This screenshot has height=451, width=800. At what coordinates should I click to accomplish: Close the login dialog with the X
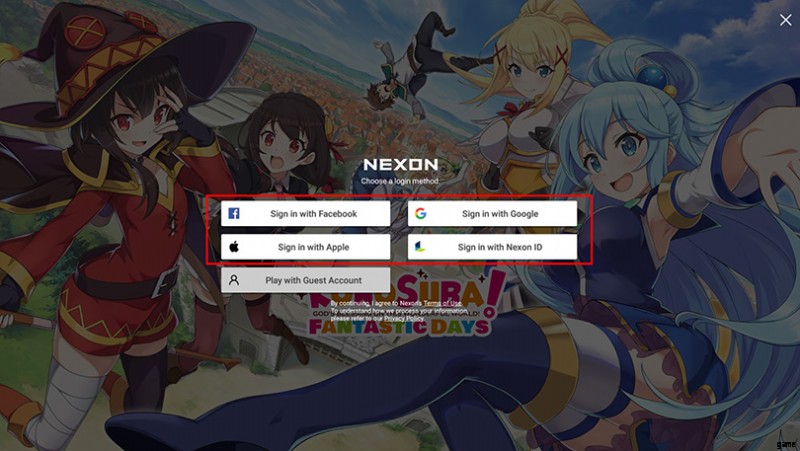(x=785, y=20)
